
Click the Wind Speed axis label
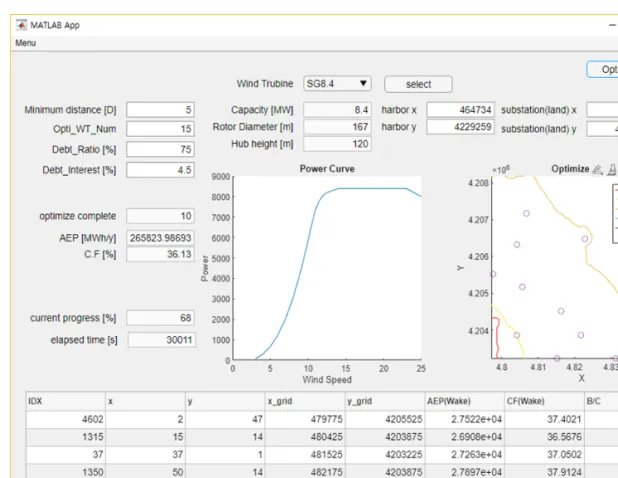click(327, 379)
